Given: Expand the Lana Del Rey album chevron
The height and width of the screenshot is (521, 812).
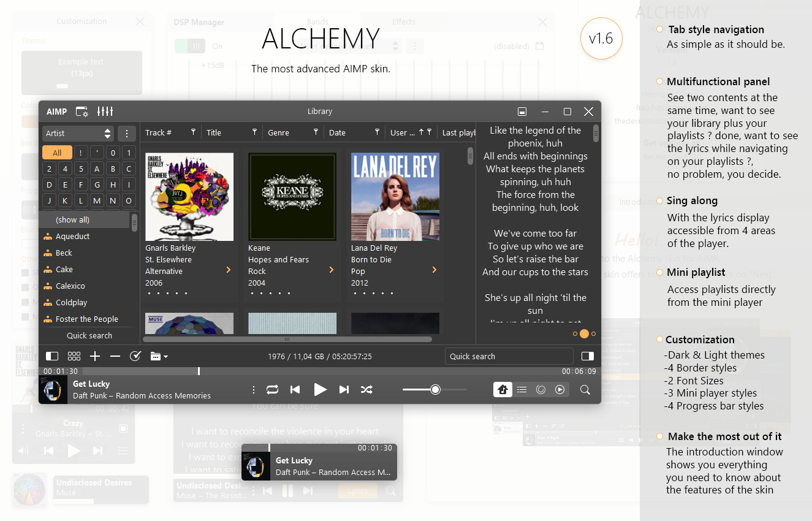Looking at the screenshot, I should (434, 270).
